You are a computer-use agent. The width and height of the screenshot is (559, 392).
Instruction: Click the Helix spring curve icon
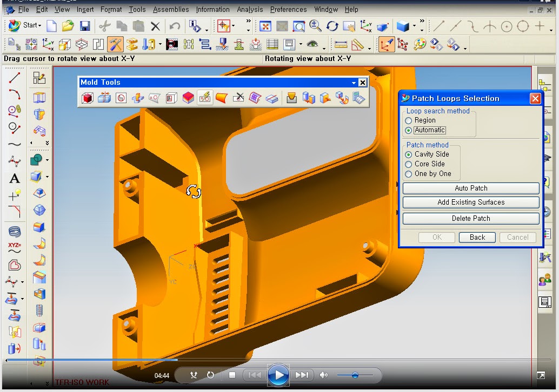point(15,231)
